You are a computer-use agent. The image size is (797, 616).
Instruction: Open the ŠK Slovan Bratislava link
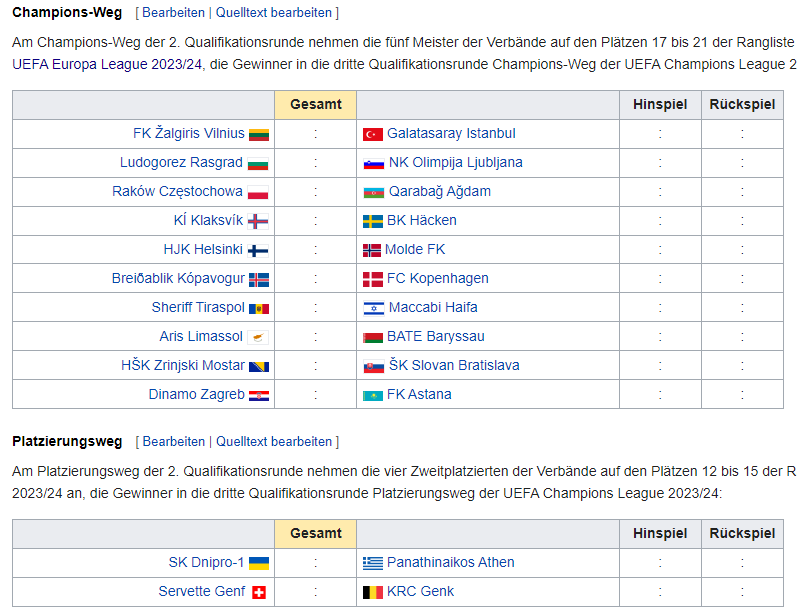coord(454,365)
